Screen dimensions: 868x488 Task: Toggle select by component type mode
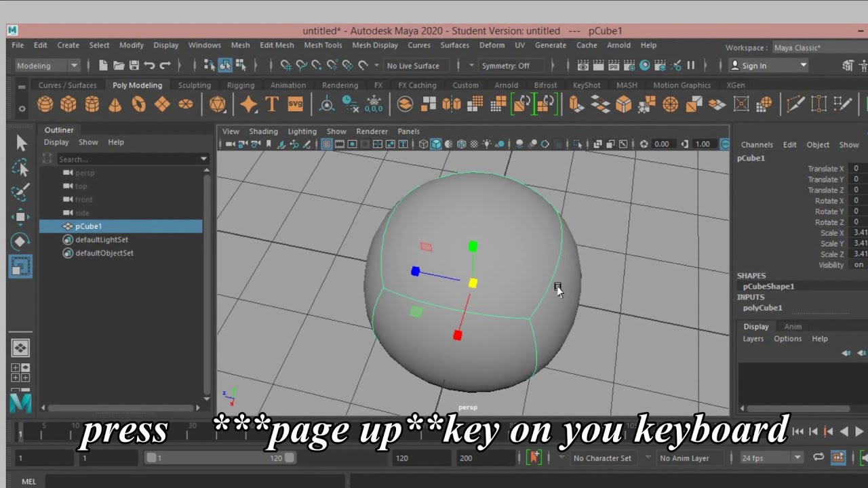coord(239,66)
